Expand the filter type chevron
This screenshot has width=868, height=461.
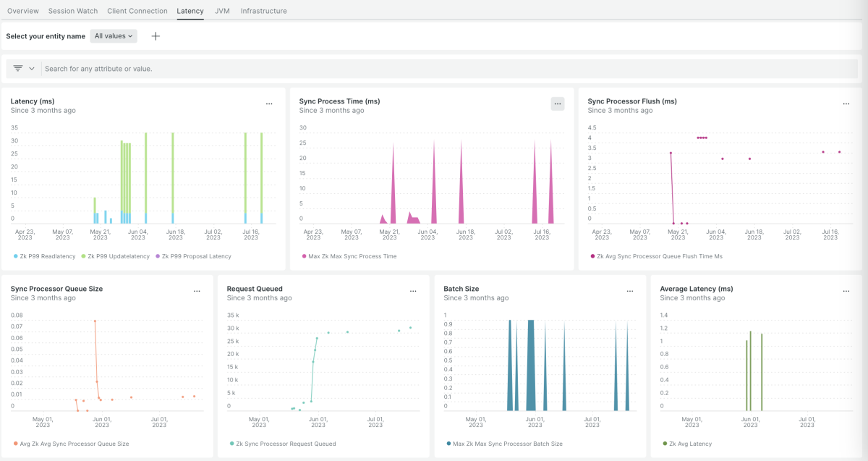click(x=32, y=68)
